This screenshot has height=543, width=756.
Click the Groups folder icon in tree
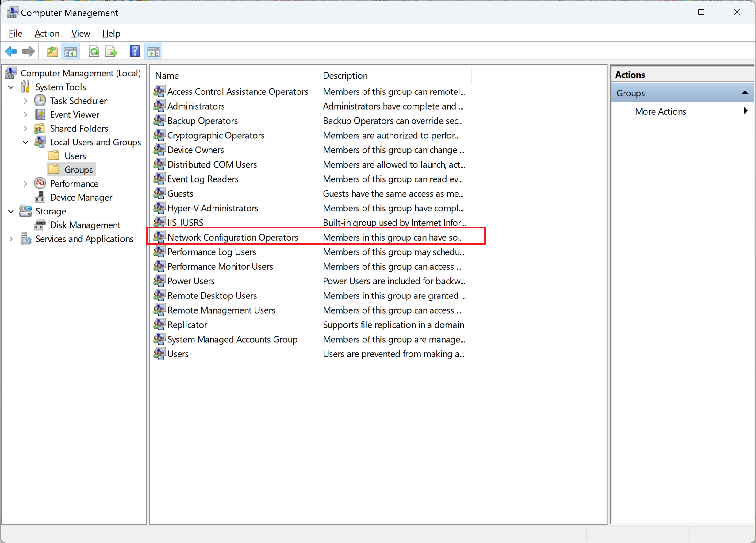54,169
